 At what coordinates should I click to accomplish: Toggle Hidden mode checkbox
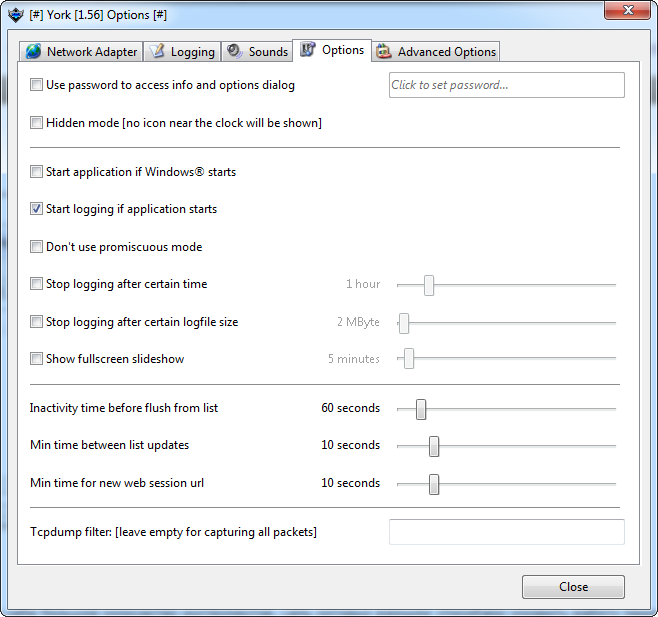coord(37,123)
